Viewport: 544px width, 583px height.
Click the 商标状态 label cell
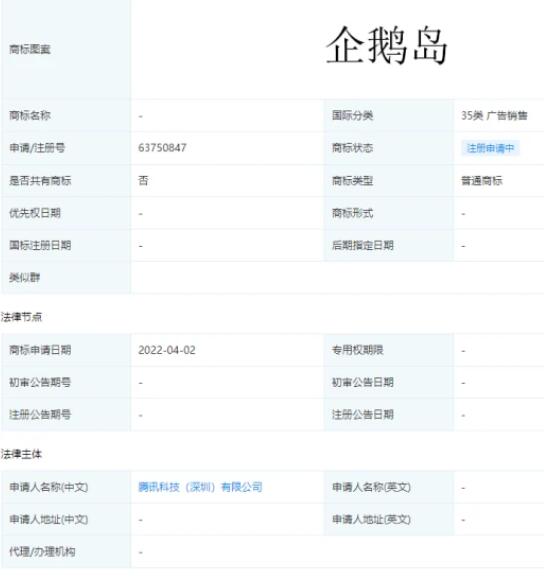click(389, 148)
